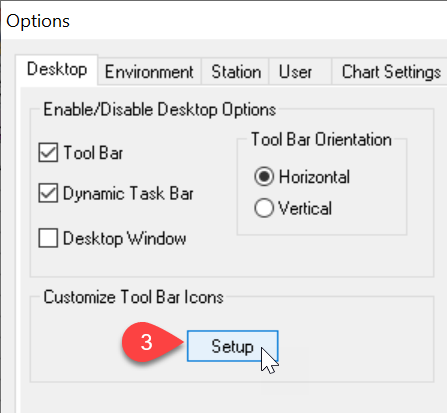
Task: Click the Dynamic Task Bar label text
Action: tap(128, 194)
